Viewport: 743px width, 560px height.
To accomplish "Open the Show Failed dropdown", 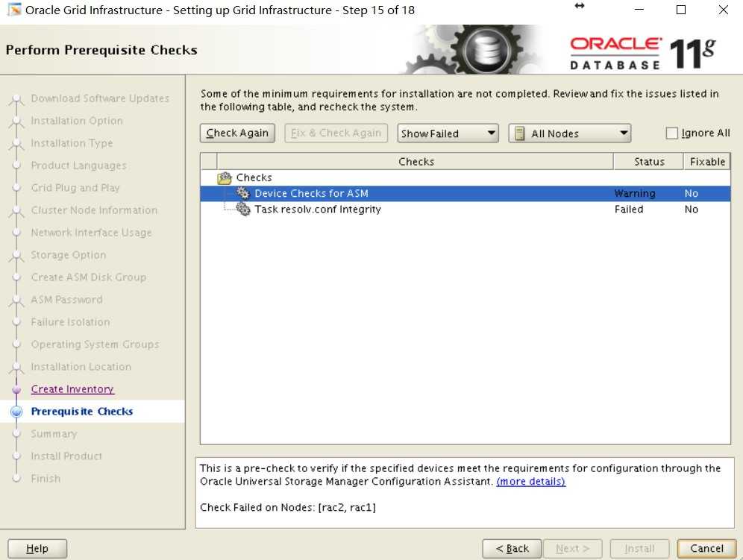I will click(x=448, y=133).
